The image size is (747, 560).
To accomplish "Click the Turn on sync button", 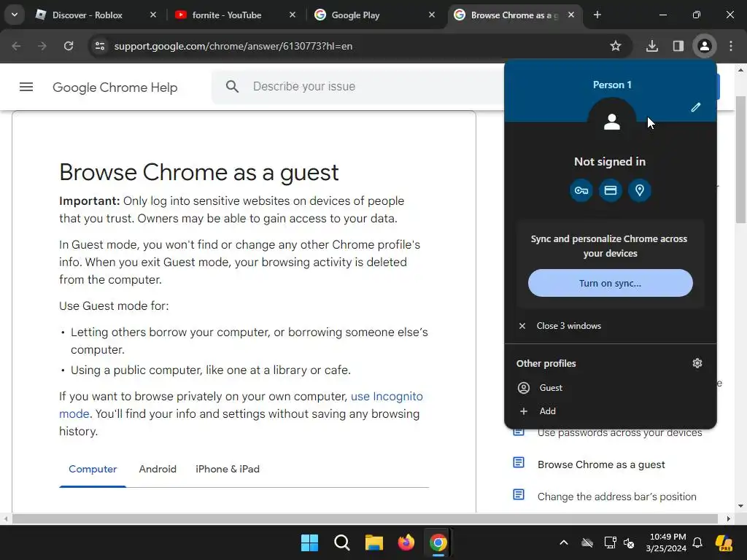I will coord(611,284).
